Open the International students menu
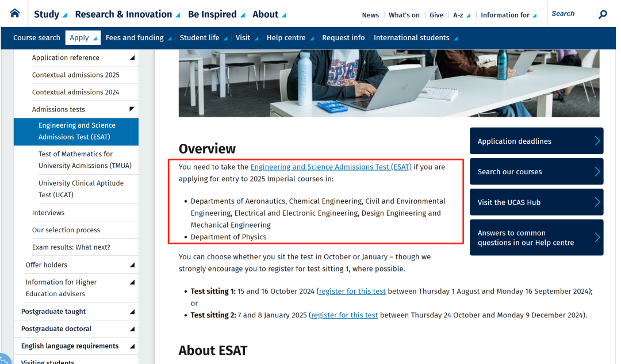Screen dimensions: 621x364 pos(416,37)
